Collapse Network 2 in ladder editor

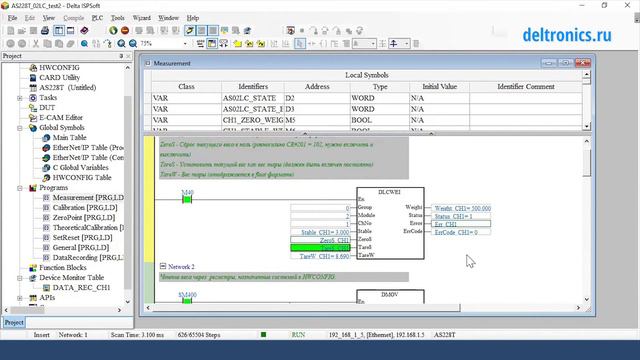pyautogui.click(x=163, y=266)
